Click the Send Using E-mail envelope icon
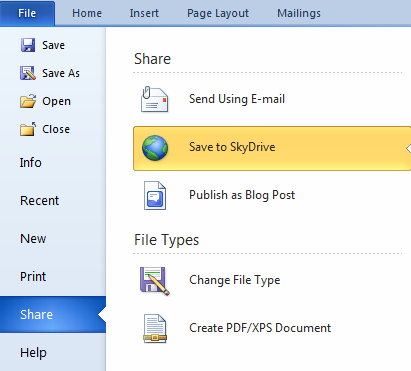The height and width of the screenshot is (371, 411). [x=154, y=99]
